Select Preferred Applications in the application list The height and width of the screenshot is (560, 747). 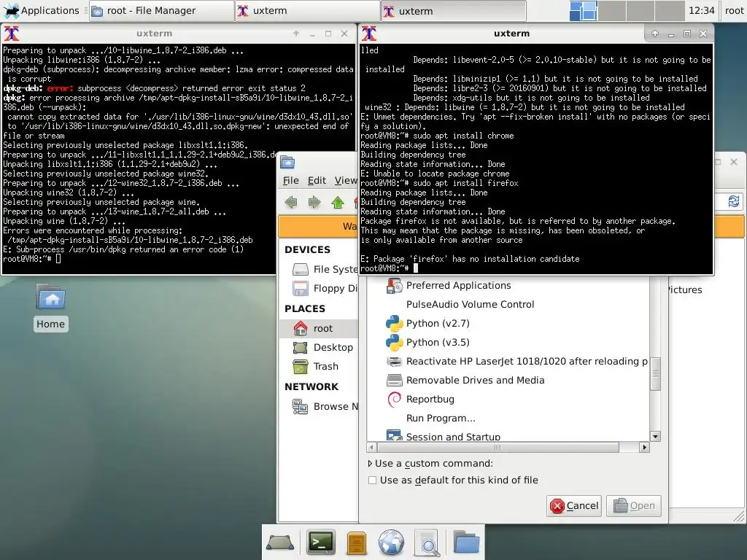click(x=508, y=285)
